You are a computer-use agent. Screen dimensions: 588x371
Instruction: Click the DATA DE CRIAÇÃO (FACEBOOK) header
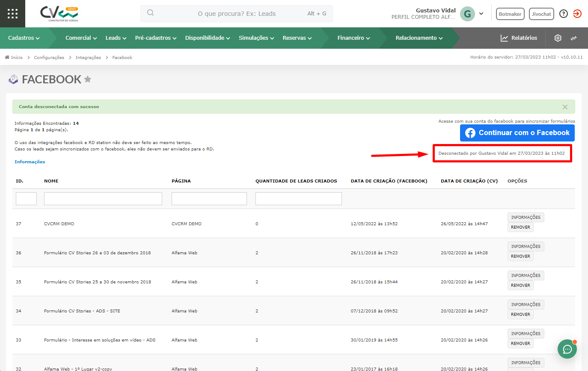click(x=389, y=181)
